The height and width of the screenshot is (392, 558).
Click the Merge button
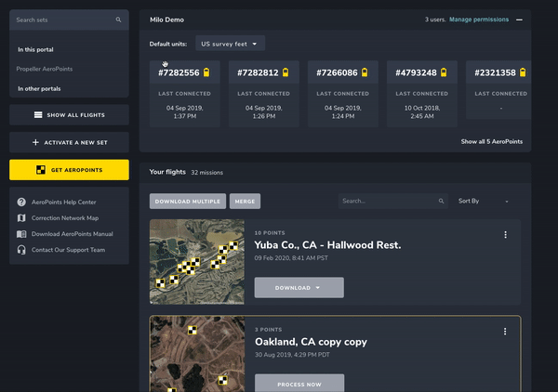245,202
